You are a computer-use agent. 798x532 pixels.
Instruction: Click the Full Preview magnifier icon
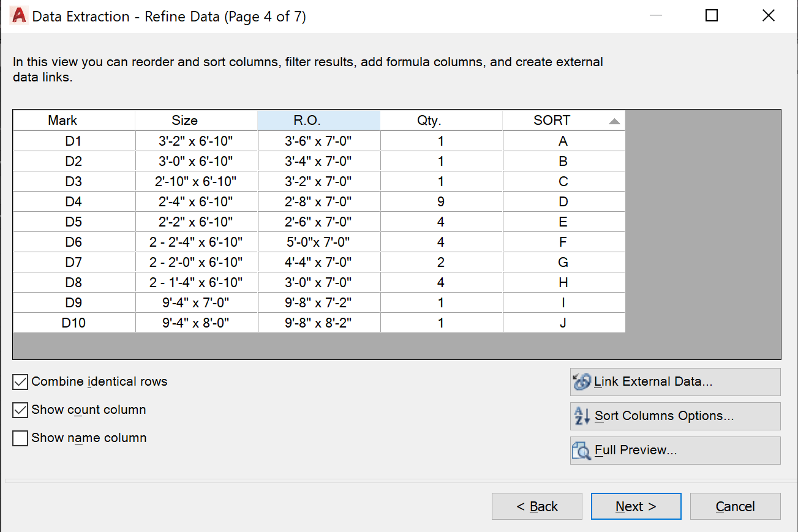point(581,450)
